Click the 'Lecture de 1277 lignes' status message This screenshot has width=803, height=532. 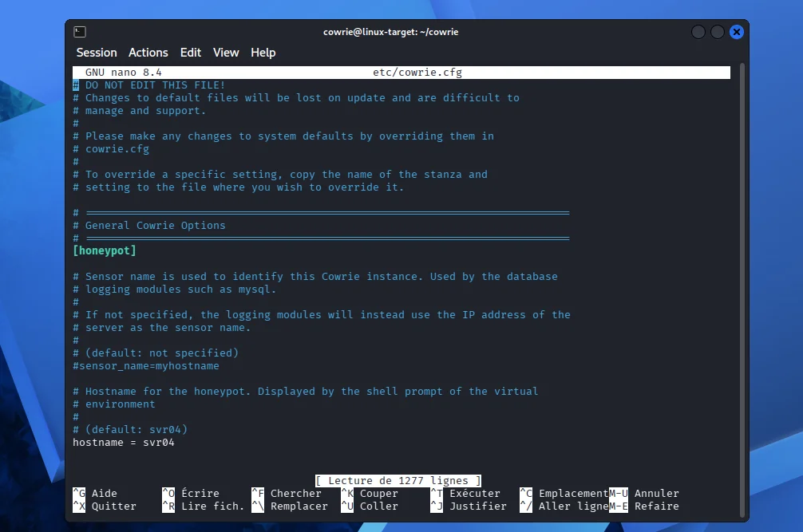tap(398, 480)
